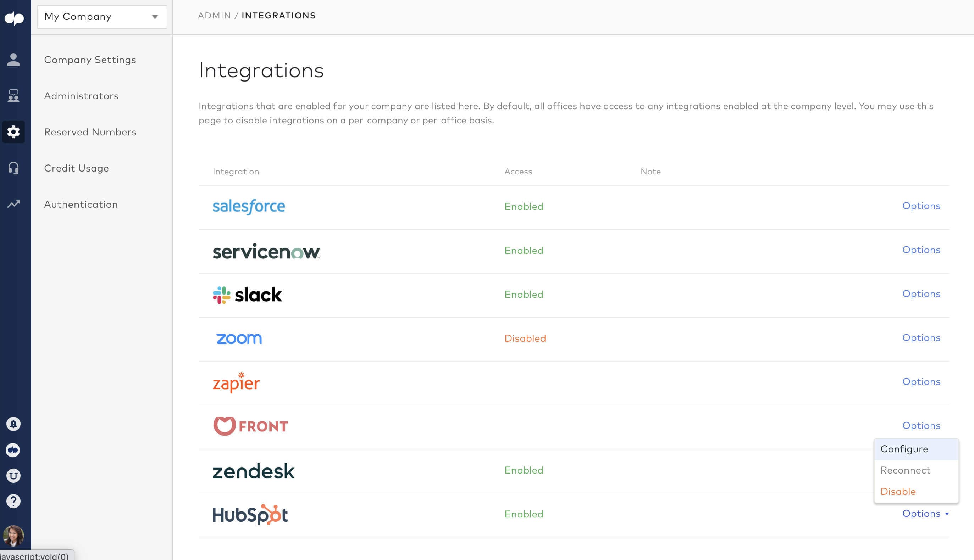Click the Zapier logo
The width and height of the screenshot is (974, 560).
[236, 382]
